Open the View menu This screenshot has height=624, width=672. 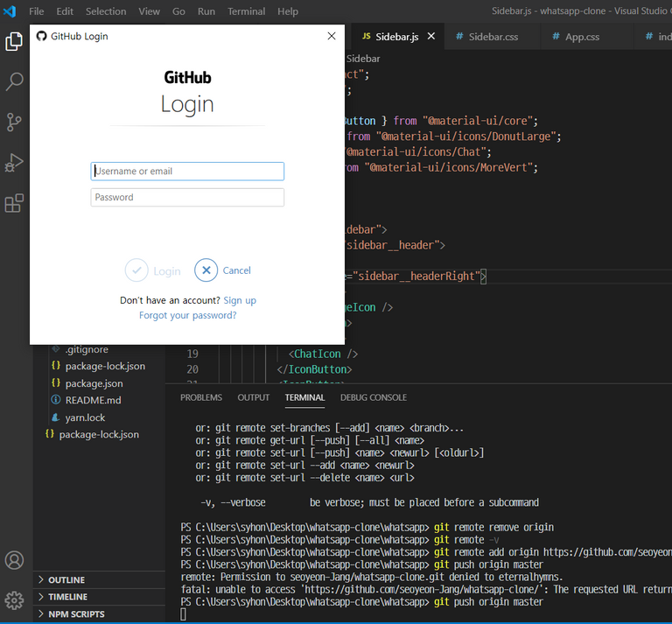point(149,11)
